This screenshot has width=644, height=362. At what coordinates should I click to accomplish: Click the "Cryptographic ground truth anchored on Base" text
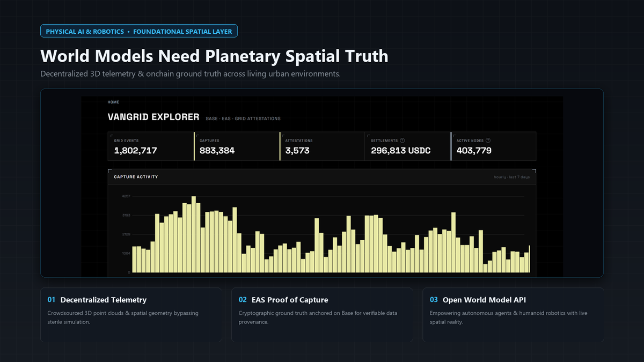318,317
